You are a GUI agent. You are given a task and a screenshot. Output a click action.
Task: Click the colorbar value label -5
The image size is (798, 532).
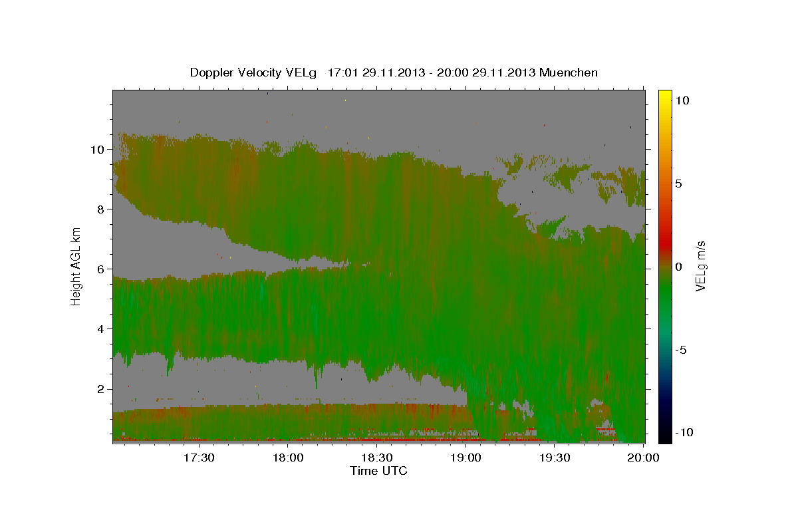680,350
